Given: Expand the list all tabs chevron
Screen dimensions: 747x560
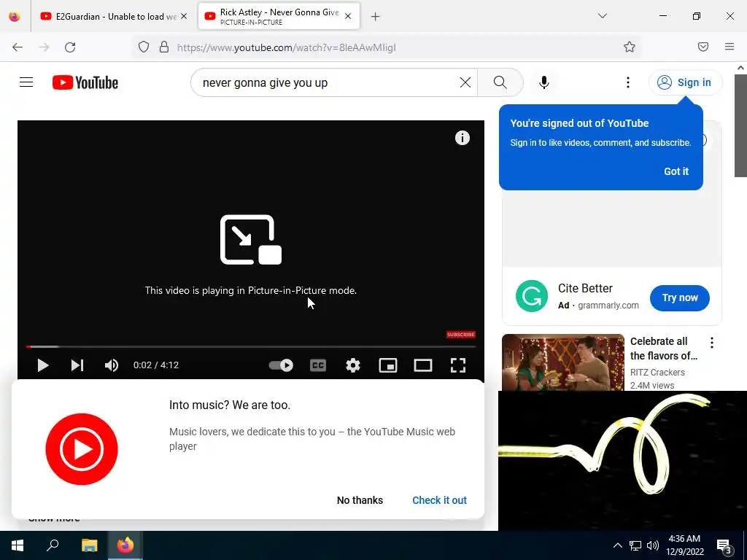Looking at the screenshot, I should pos(602,16).
